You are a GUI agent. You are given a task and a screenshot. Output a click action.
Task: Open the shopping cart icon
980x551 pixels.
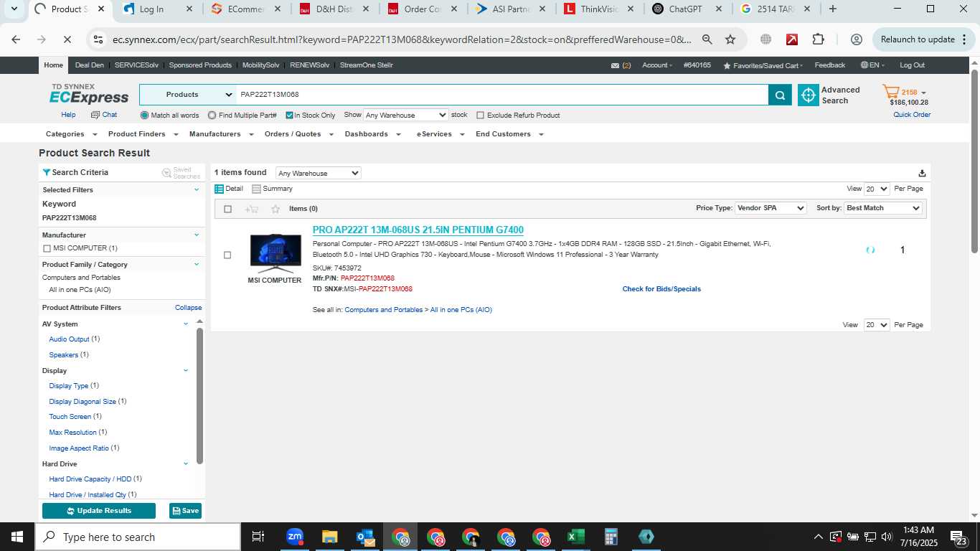click(x=890, y=92)
